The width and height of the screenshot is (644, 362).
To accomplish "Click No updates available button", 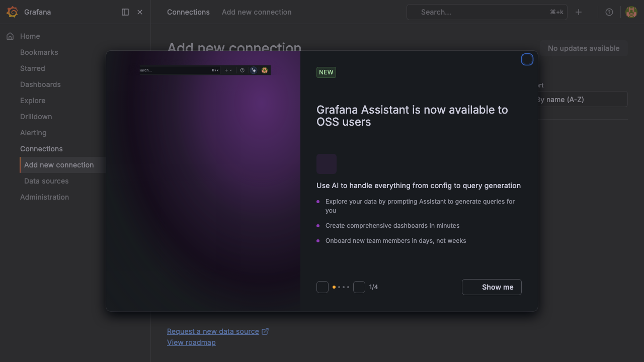I will [x=584, y=48].
